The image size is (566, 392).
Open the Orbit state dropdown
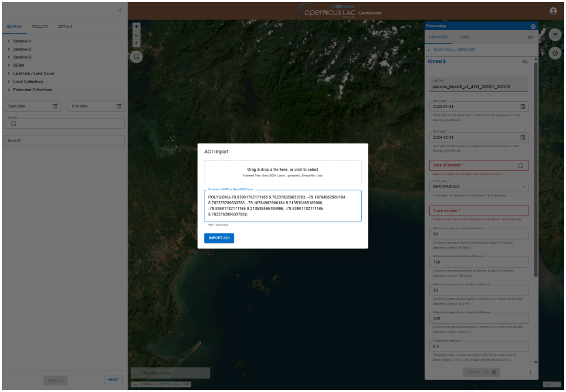pyautogui.click(x=524, y=187)
